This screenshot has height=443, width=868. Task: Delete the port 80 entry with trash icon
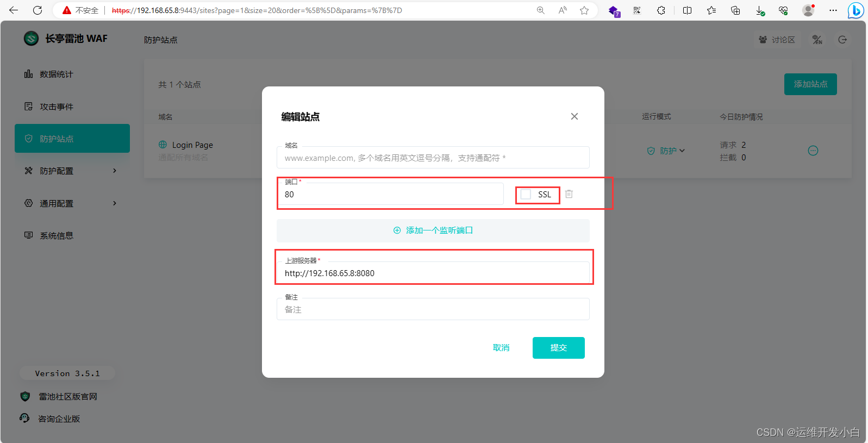pos(569,194)
